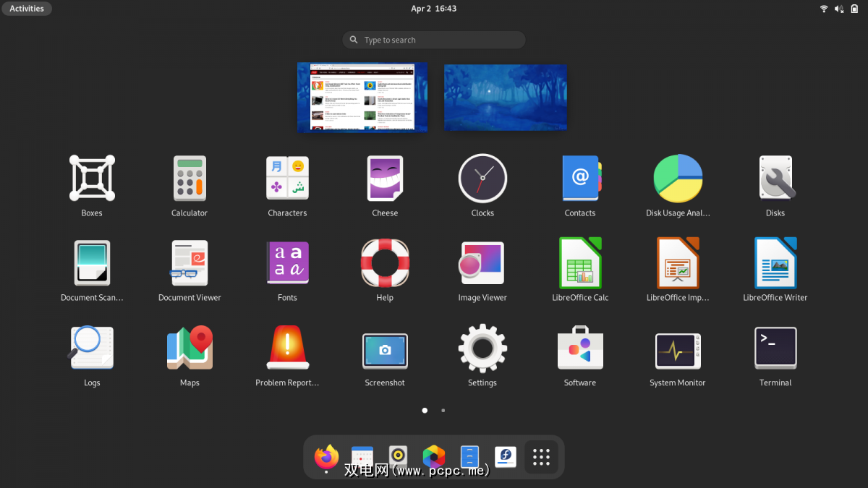
Task: Open Document Scanner
Action: tap(92, 262)
